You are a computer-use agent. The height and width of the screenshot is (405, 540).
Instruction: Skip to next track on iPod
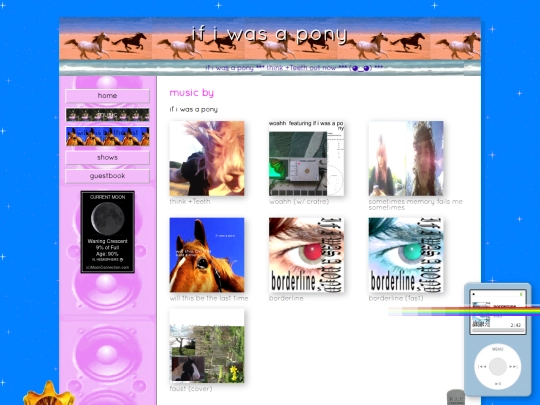point(513,366)
